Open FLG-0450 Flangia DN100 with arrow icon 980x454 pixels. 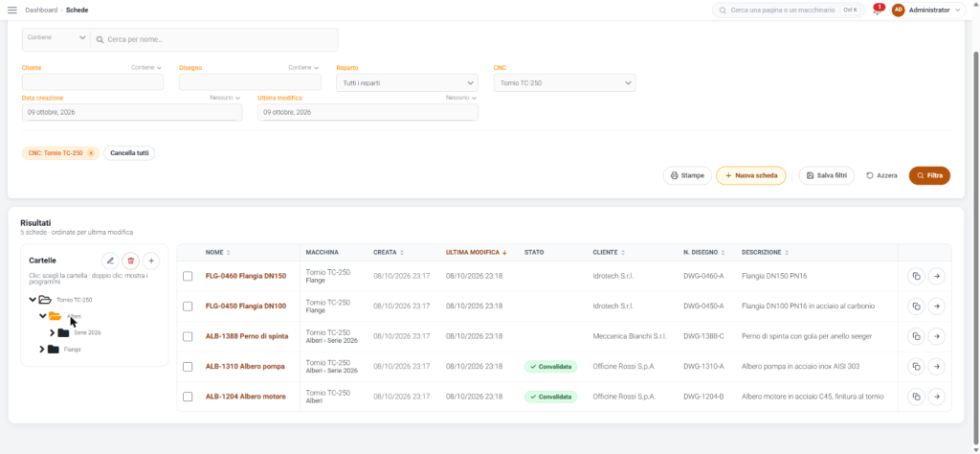pyautogui.click(x=936, y=306)
